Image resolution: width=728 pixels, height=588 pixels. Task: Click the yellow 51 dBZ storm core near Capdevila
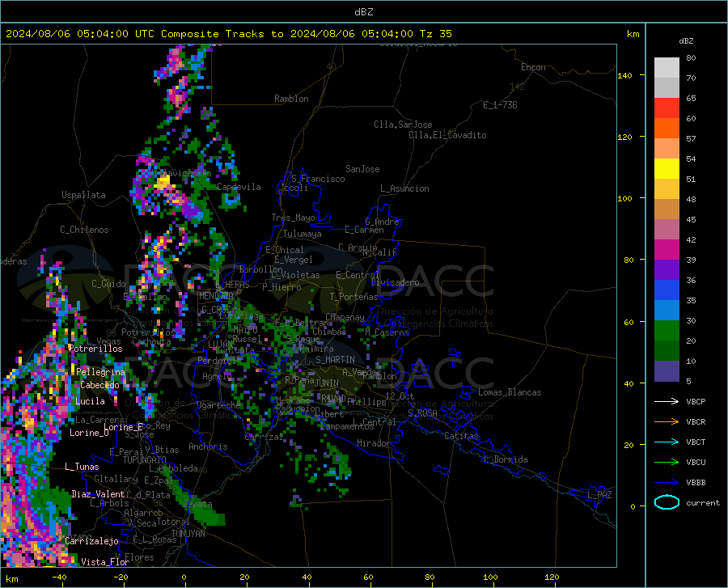click(163, 182)
